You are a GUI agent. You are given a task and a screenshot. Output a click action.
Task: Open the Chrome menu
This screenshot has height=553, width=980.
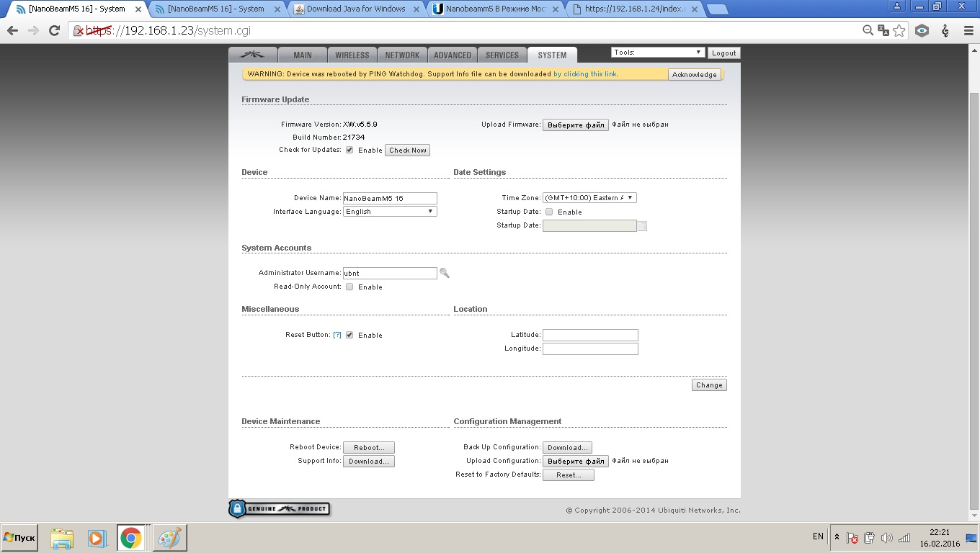[968, 31]
